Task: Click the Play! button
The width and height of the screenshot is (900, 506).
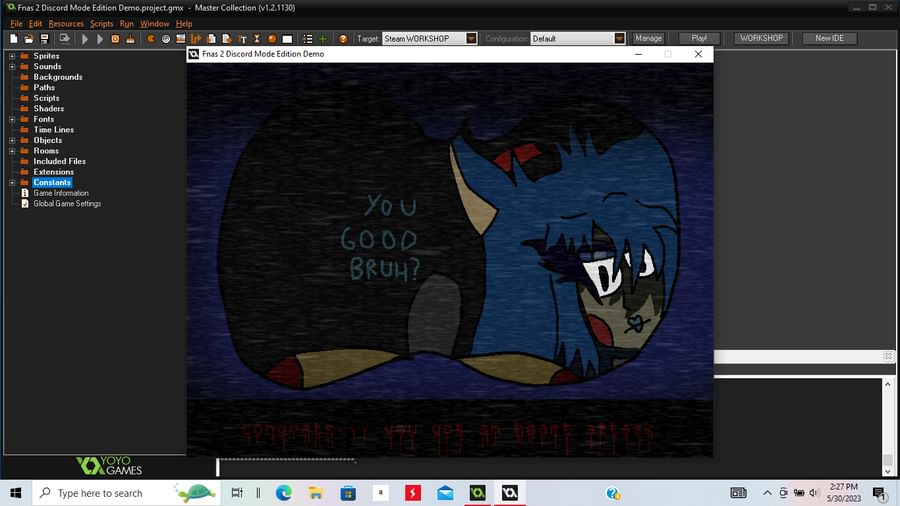Action: [699, 38]
